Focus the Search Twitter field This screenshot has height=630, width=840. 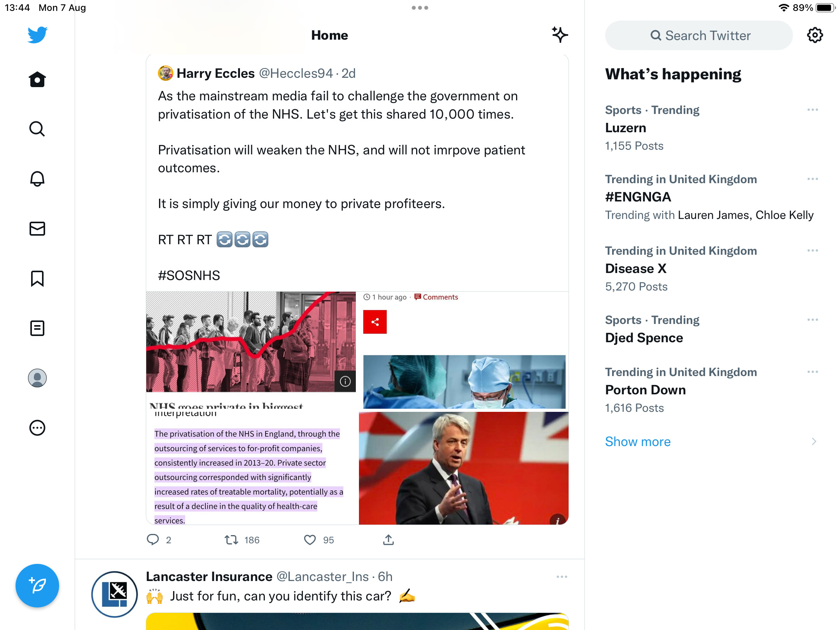pos(699,35)
